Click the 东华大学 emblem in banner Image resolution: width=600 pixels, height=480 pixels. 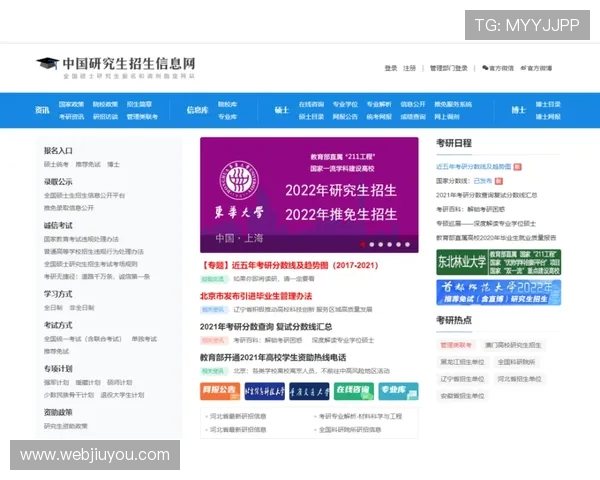click(241, 180)
